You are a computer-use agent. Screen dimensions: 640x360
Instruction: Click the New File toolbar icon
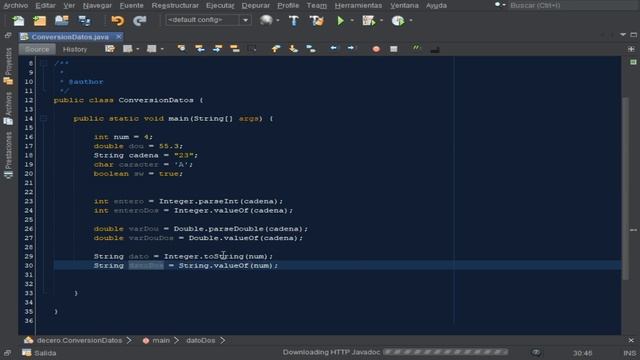[x=18, y=20]
